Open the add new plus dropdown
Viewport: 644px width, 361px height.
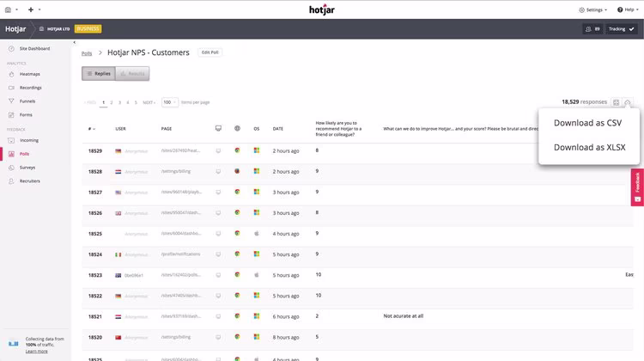pyautogui.click(x=33, y=9)
